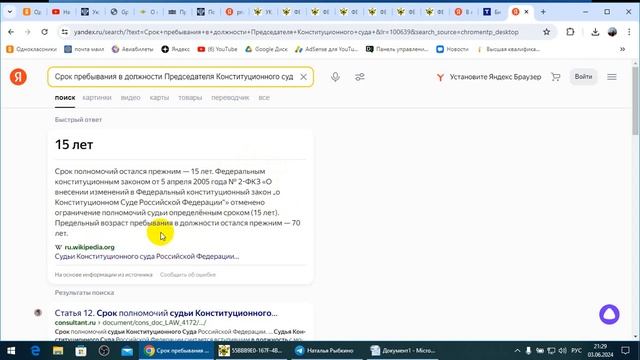The height and width of the screenshot is (360, 640).
Task: Open the Авиабилеты bookmark
Action: point(133,49)
